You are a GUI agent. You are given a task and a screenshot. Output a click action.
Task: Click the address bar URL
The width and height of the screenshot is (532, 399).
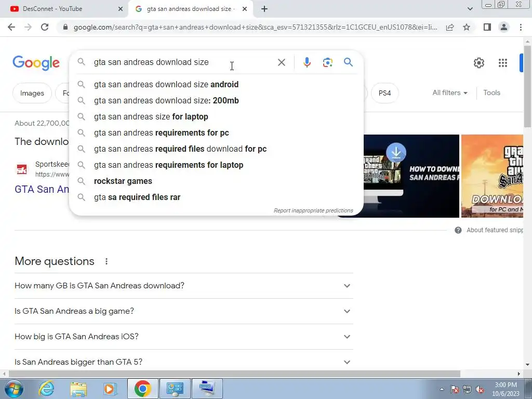click(x=255, y=27)
